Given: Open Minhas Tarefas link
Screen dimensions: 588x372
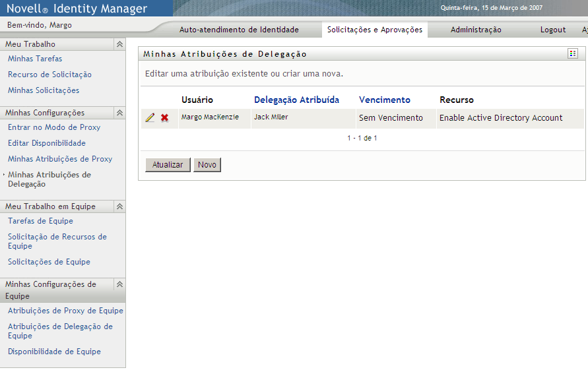Looking at the screenshot, I should [x=35, y=59].
